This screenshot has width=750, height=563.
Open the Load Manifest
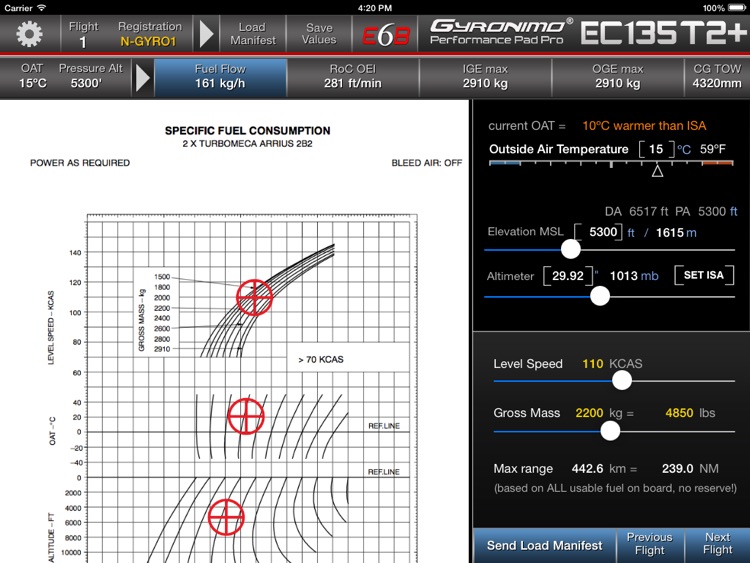pos(253,33)
